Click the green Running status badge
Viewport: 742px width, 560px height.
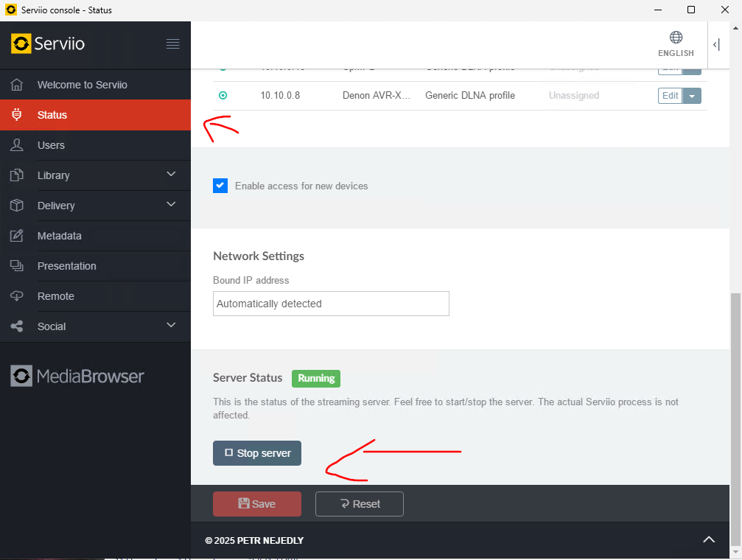(x=315, y=378)
